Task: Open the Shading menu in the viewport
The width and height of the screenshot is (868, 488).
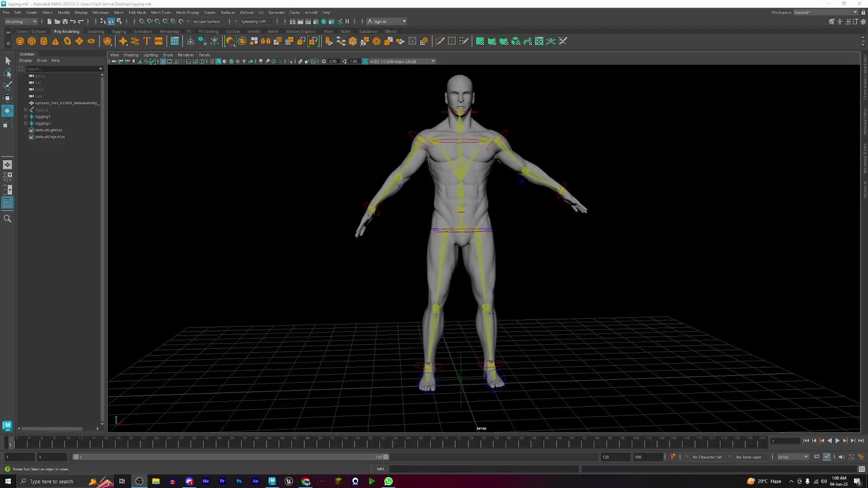Action: click(x=131, y=55)
